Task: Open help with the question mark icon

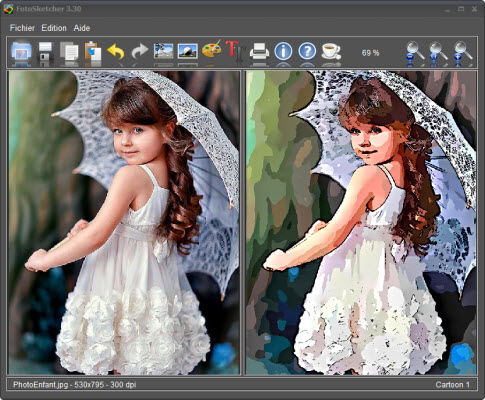Action: [307, 51]
